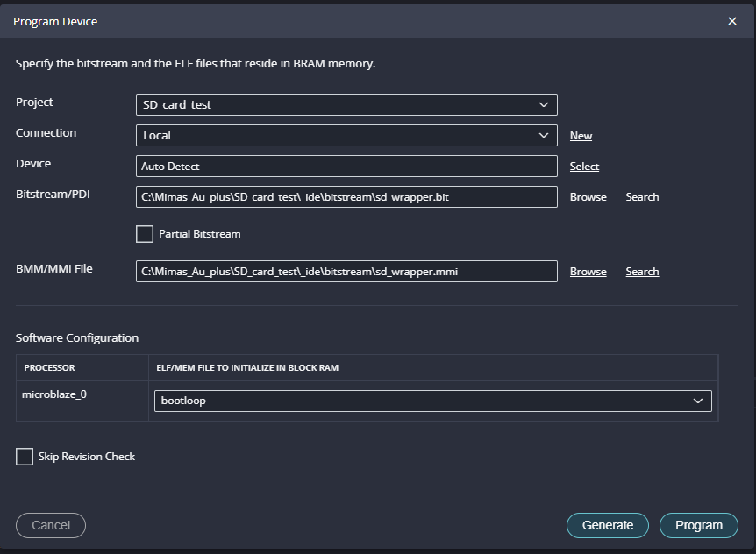Select the microblaze_0 processor row
The width and height of the screenshot is (756, 554).
(54, 394)
